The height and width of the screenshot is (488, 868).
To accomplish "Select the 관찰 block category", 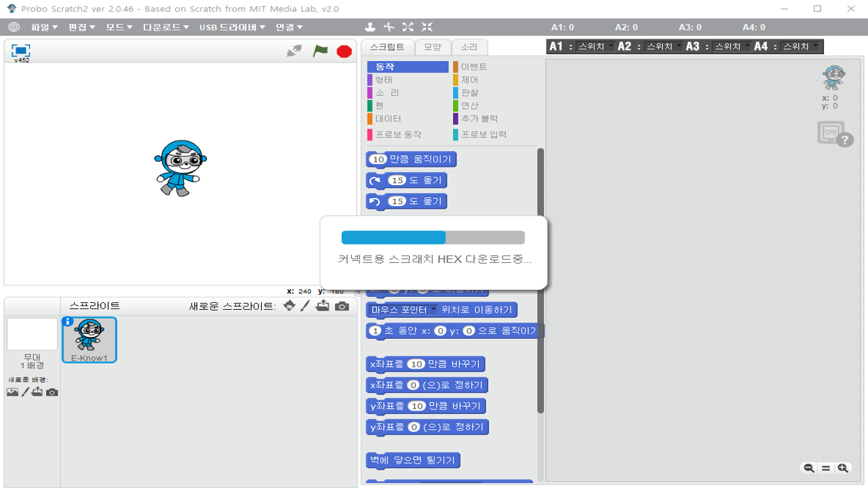I will [x=494, y=92].
